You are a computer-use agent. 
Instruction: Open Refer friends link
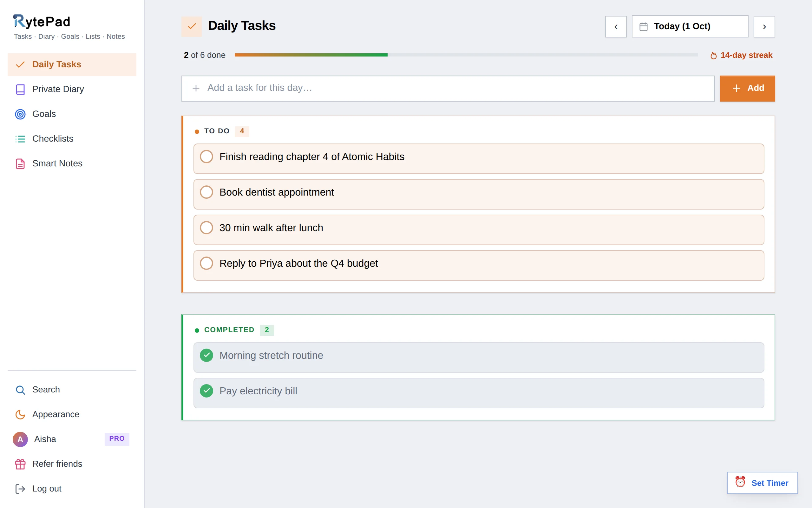pyautogui.click(x=72, y=464)
